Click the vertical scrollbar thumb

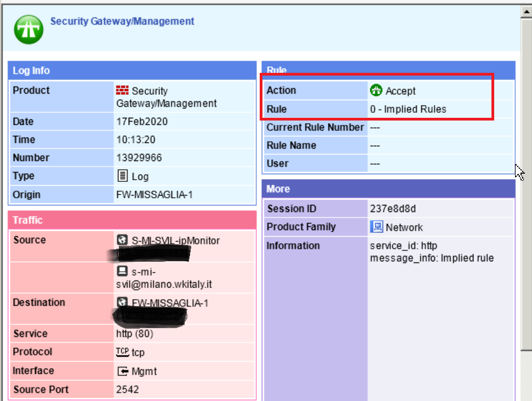[x=526, y=181]
